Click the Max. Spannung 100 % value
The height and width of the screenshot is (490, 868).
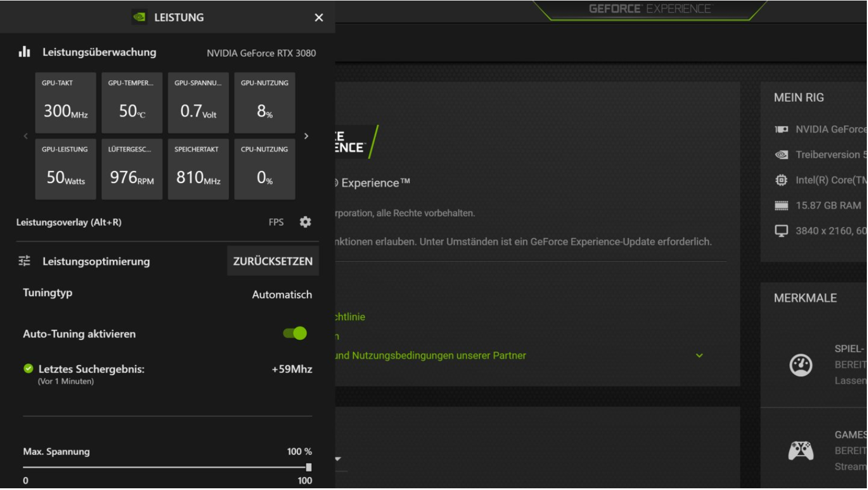point(299,452)
